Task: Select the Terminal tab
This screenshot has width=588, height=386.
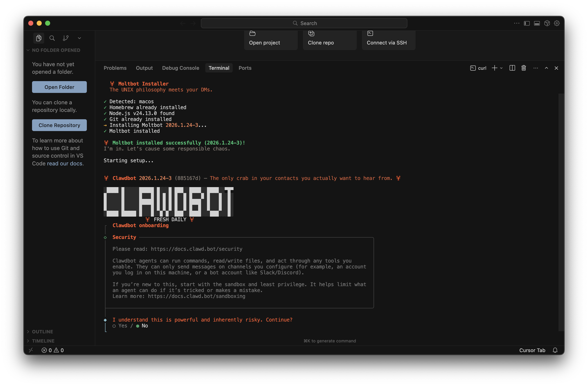Action: (x=219, y=68)
